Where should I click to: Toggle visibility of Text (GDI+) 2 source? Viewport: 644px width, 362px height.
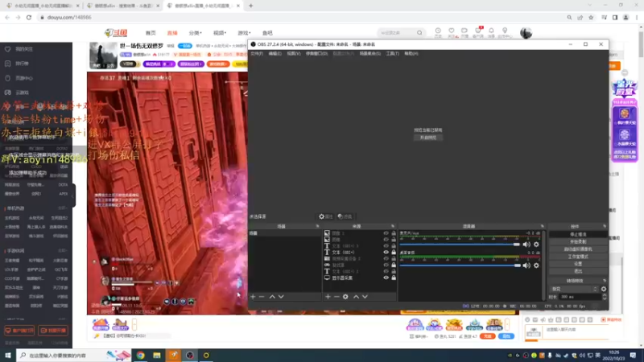(x=386, y=271)
